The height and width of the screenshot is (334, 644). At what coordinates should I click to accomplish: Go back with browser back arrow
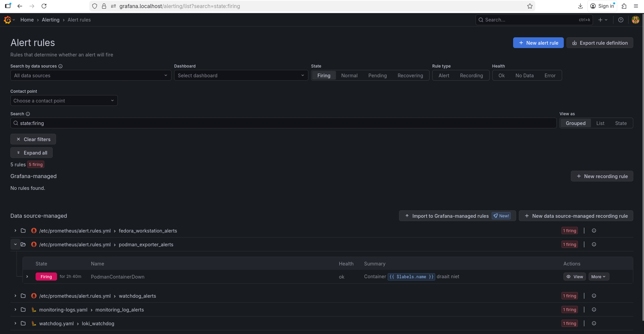click(20, 6)
